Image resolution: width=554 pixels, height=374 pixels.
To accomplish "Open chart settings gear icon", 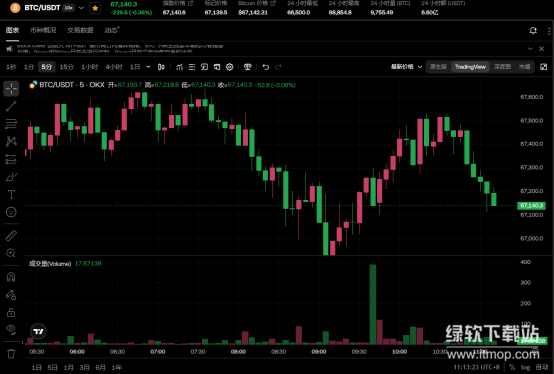I will click(x=230, y=67).
